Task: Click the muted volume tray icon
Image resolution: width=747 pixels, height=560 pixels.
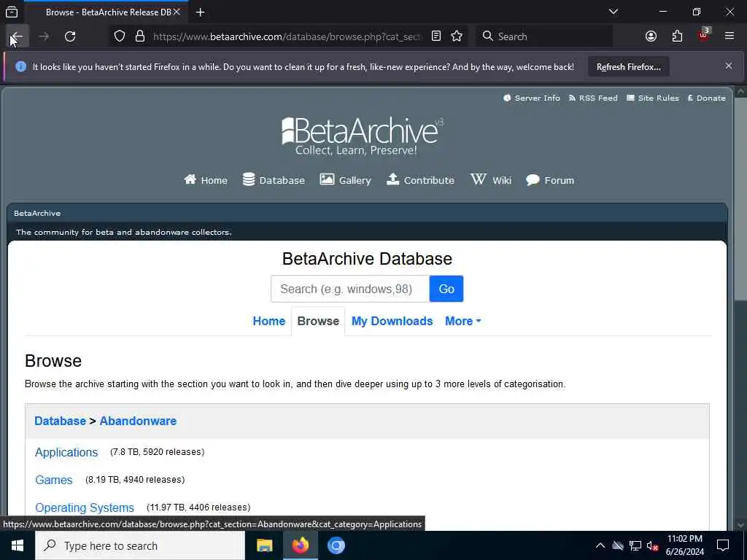Action: pos(652,545)
